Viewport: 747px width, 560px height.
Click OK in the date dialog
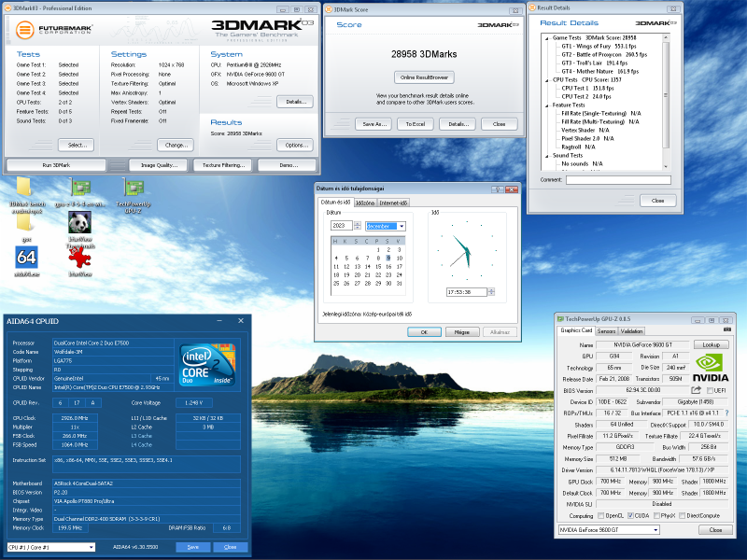tap(424, 332)
